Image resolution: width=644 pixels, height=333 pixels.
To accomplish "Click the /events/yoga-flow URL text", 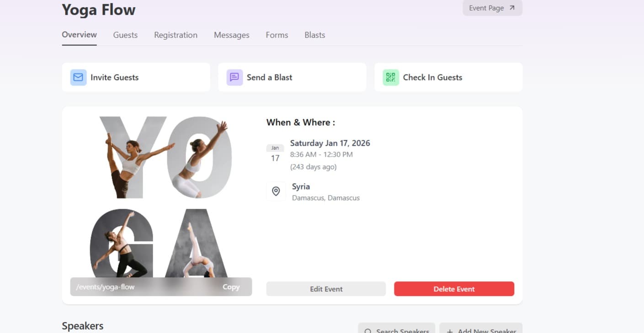I will 106,287.
